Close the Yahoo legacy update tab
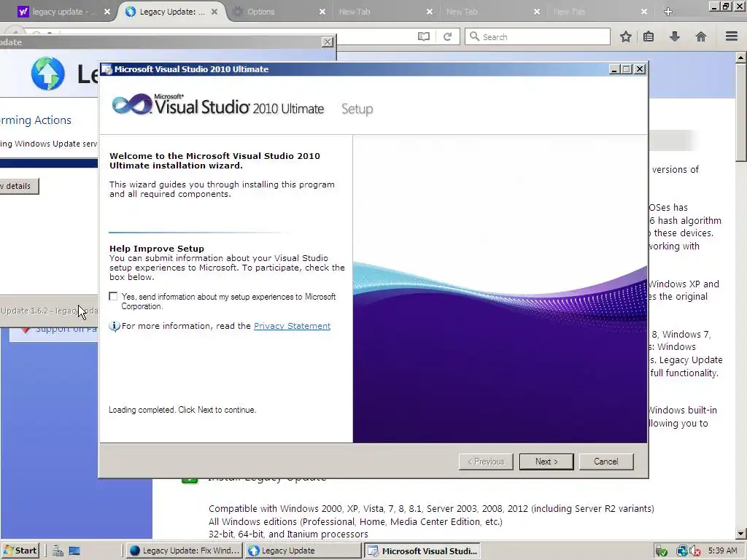 click(107, 12)
